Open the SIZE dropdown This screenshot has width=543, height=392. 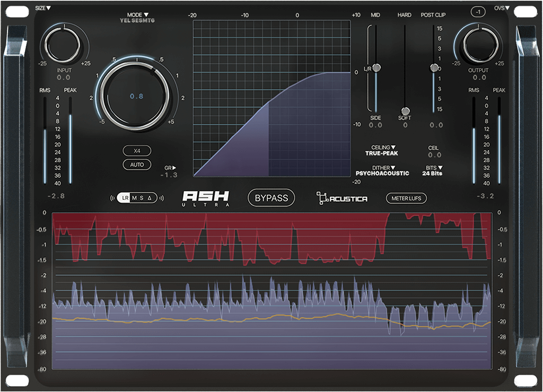[43, 8]
